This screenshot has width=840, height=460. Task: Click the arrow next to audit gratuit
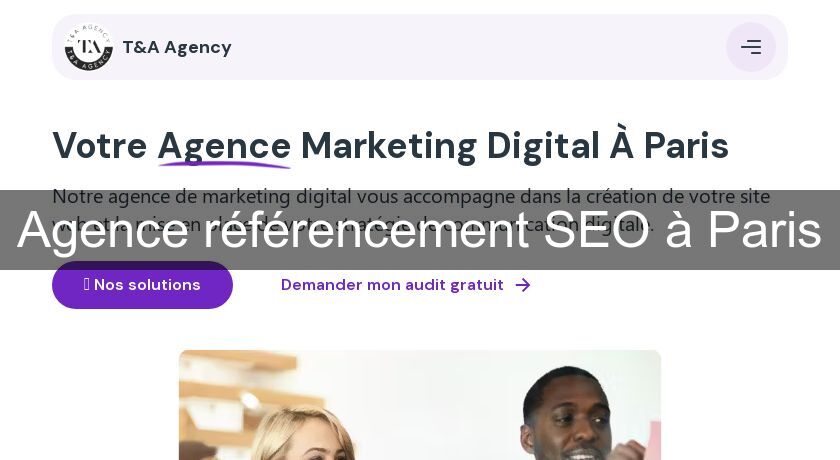click(x=523, y=285)
